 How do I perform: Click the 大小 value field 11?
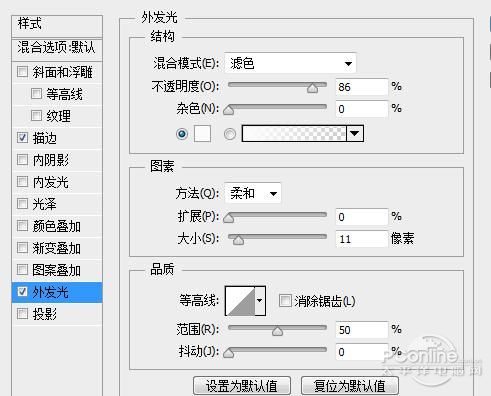point(362,239)
